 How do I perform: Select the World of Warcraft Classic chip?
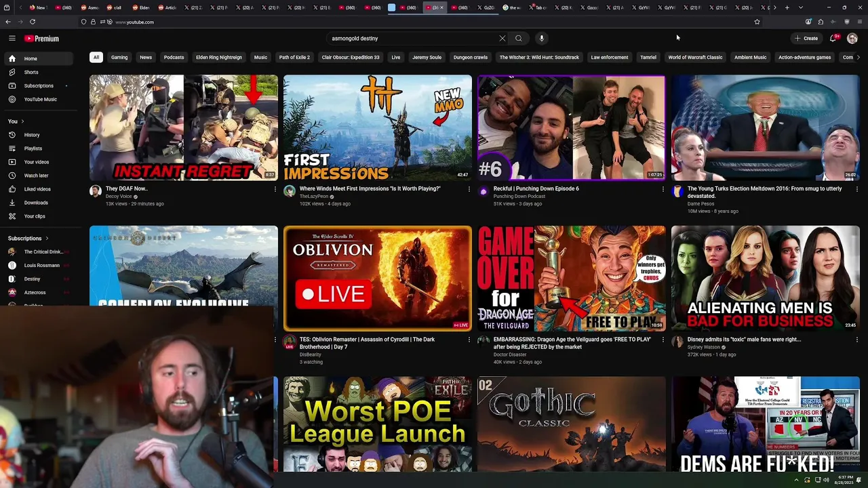(695, 58)
